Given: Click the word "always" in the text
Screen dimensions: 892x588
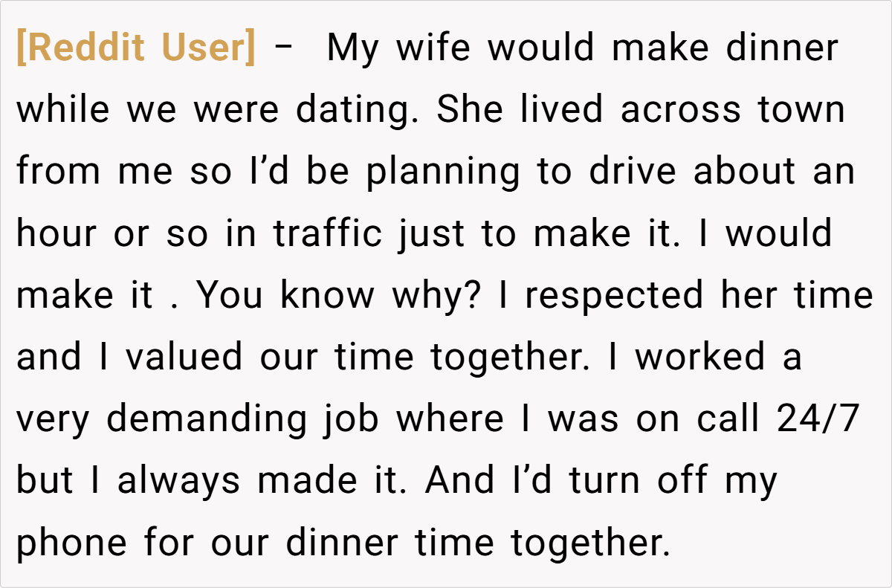Looking at the screenshot, I should [179, 481].
